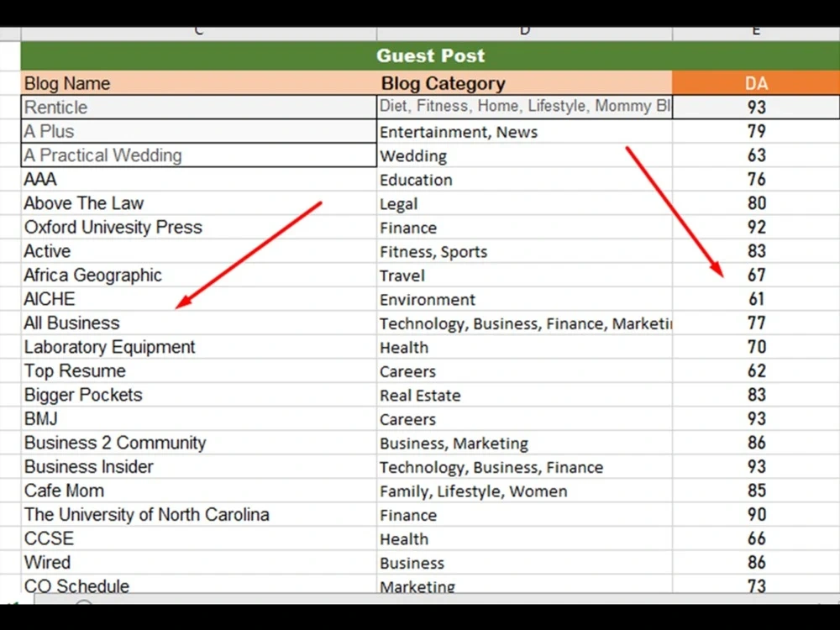Select the Business 2 Community cell
The image size is (840, 630).
199,443
